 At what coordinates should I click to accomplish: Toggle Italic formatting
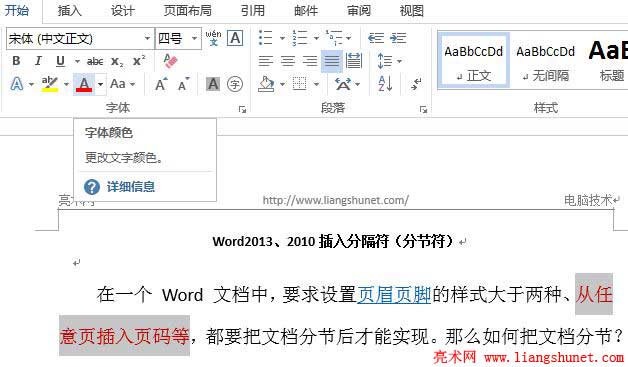pyautogui.click(x=38, y=61)
